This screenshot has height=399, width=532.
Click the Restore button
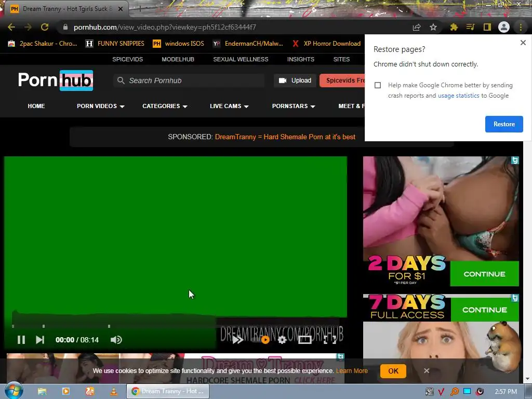click(504, 124)
